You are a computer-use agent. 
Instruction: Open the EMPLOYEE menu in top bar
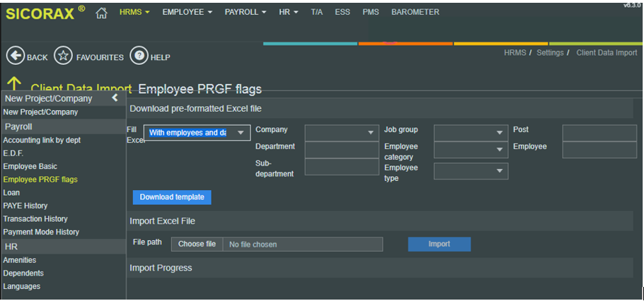point(187,12)
